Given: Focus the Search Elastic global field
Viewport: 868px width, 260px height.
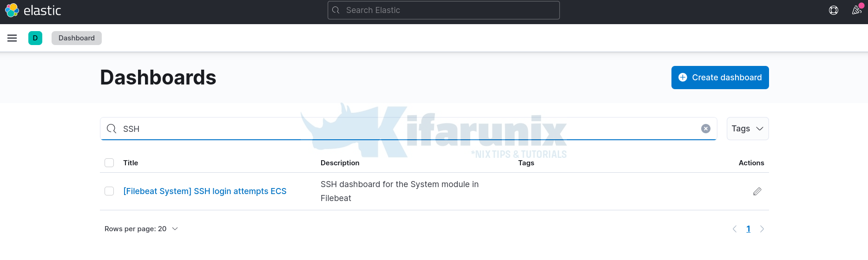Looking at the screenshot, I should point(444,10).
